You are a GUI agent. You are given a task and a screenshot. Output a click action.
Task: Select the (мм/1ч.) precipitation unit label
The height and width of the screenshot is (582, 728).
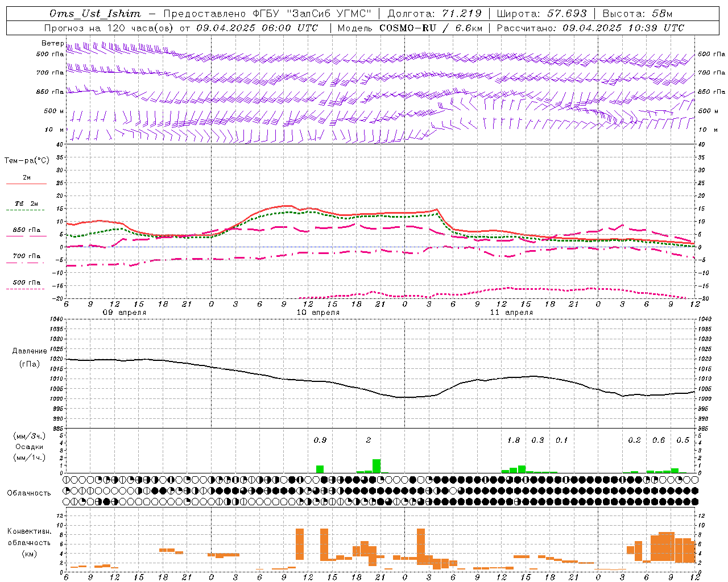point(30,457)
